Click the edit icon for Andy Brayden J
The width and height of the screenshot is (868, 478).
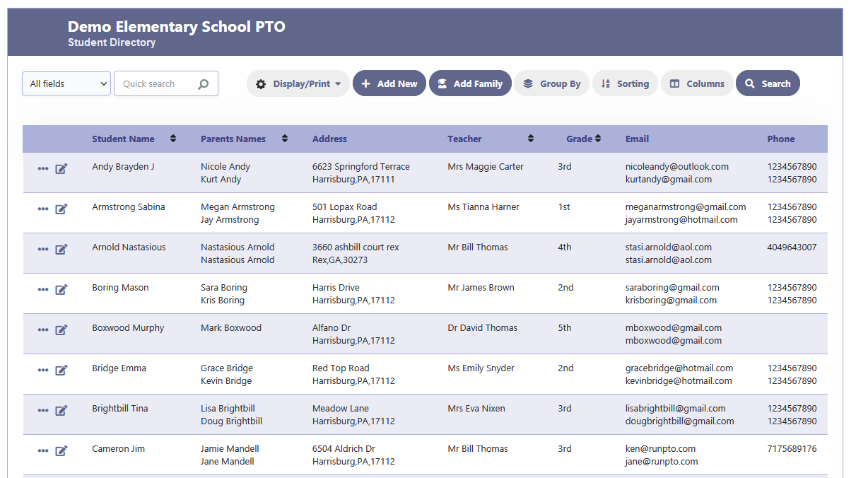(x=61, y=168)
